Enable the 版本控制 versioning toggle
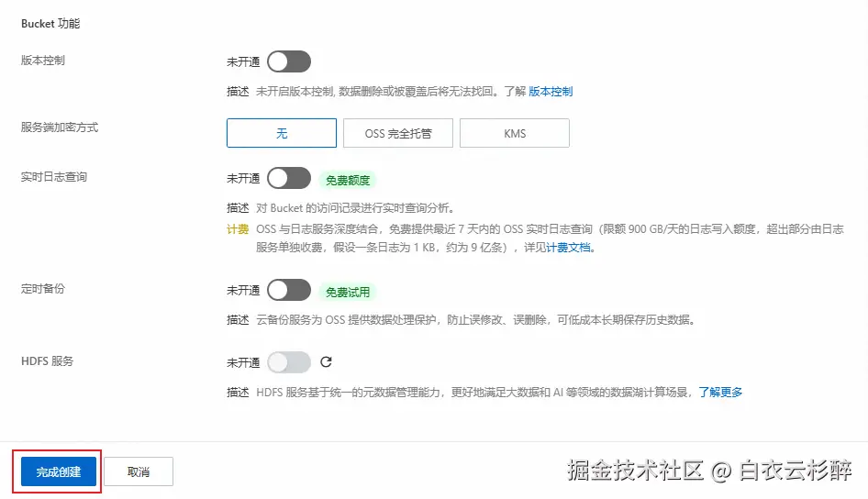The width and height of the screenshot is (868, 499). tap(289, 61)
